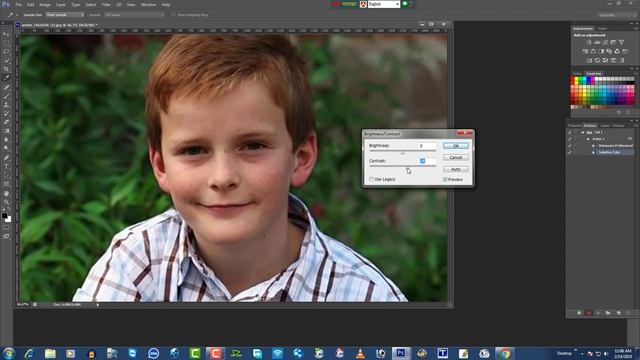The height and width of the screenshot is (360, 640).
Task: Open the Filter menu
Action: pos(106,4)
